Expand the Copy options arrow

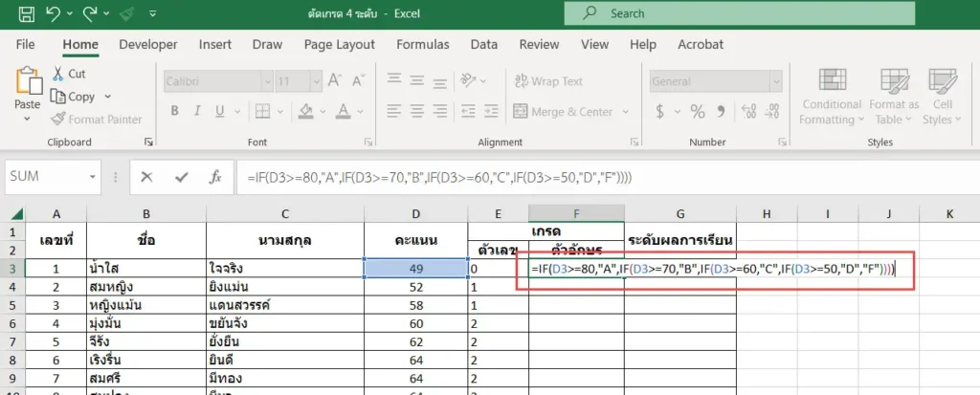[107, 97]
